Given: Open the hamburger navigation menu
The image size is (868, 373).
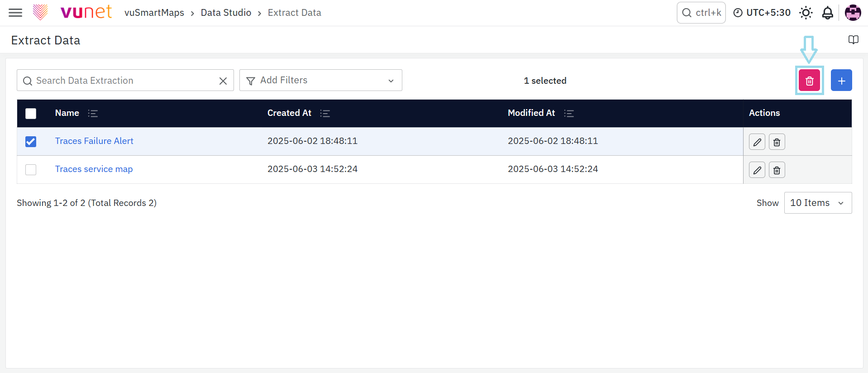Looking at the screenshot, I should (15, 13).
